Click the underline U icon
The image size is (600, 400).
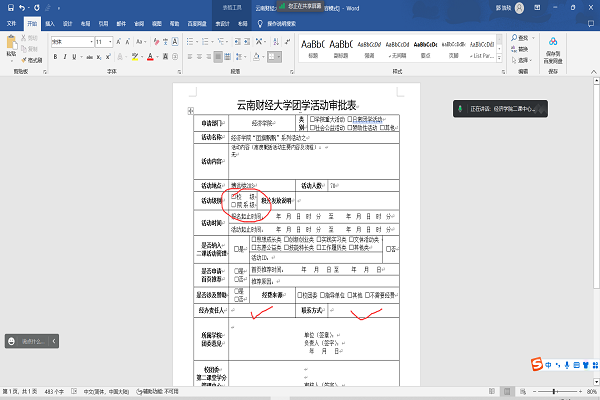pos(73,56)
